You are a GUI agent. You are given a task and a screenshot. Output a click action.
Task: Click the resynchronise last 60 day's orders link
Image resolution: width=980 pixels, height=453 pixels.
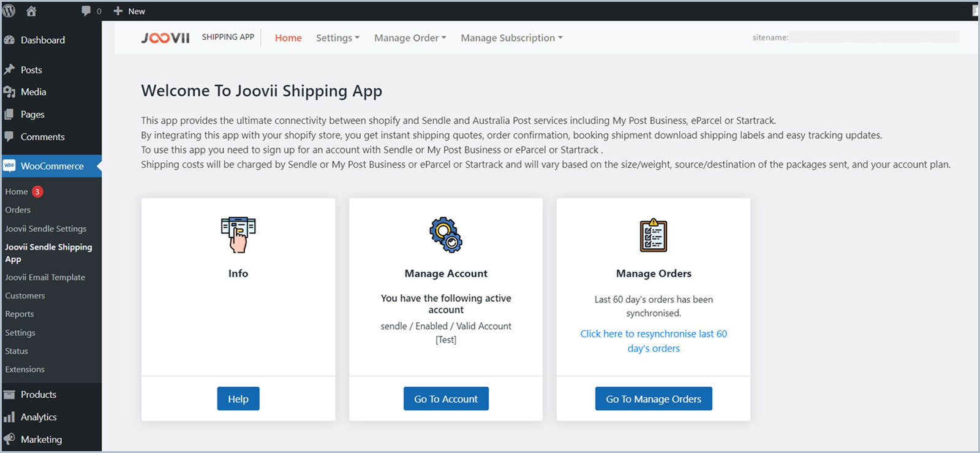654,341
